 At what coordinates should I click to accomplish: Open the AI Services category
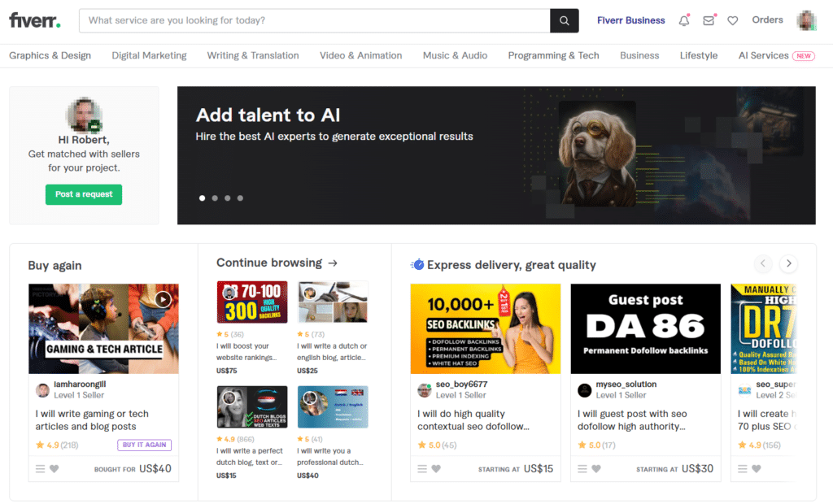(x=763, y=55)
